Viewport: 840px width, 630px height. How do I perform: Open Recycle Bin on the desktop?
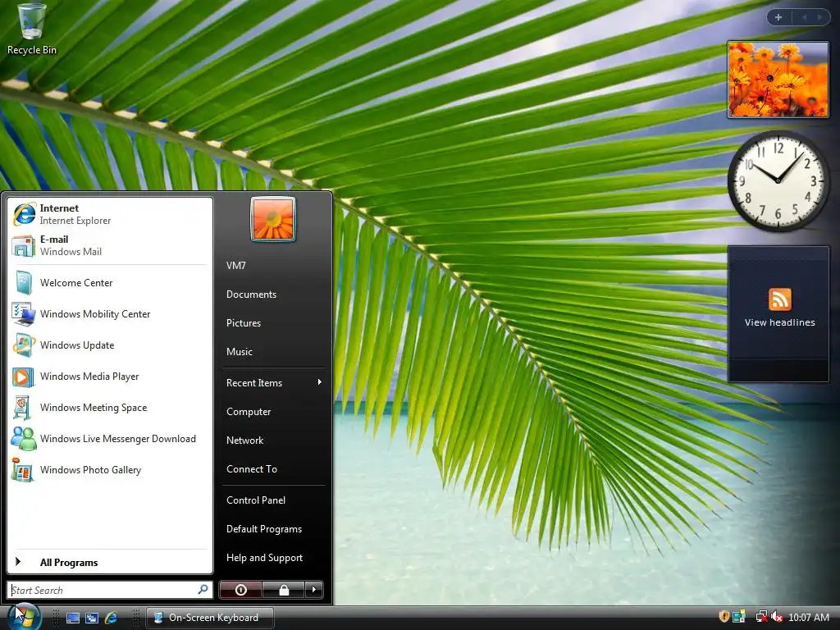(31, 30)
